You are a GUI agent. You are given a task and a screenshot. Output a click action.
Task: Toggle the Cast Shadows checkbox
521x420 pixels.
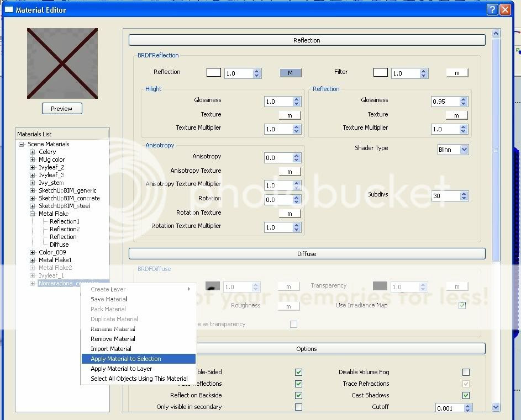coord(466,395)
